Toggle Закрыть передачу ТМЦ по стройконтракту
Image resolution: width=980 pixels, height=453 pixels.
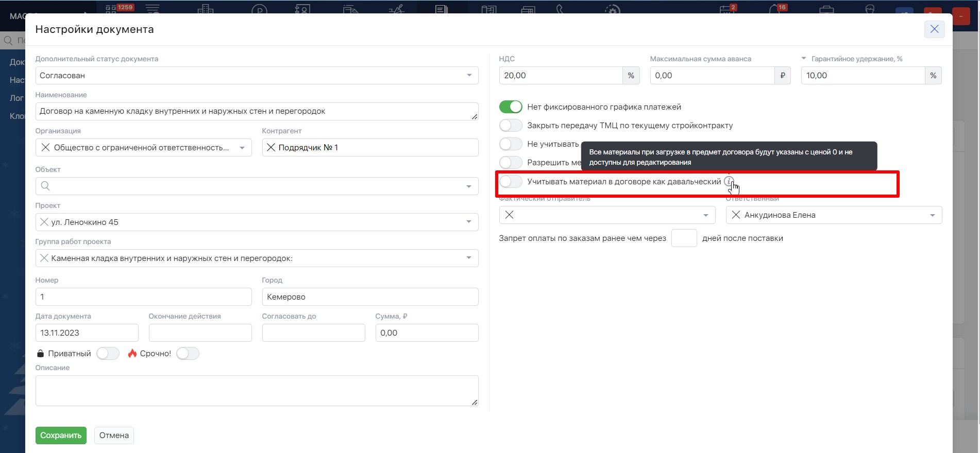coord(511,126)
